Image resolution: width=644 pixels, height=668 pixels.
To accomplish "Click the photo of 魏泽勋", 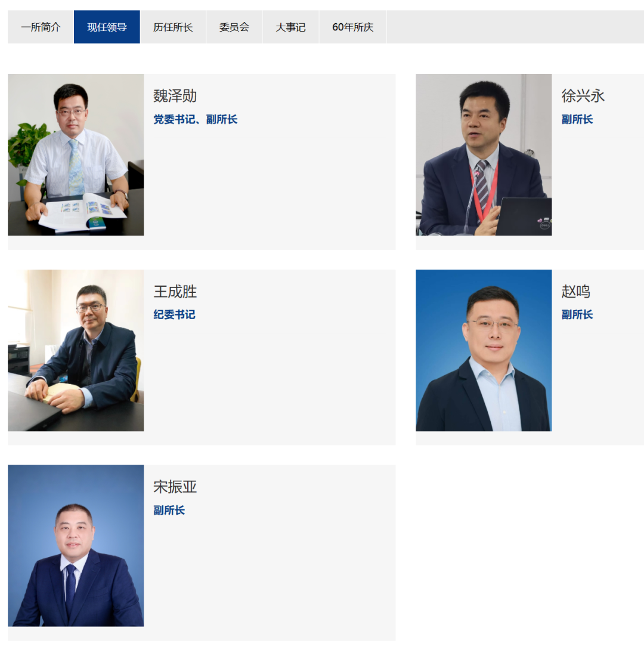I will (76, 154).
